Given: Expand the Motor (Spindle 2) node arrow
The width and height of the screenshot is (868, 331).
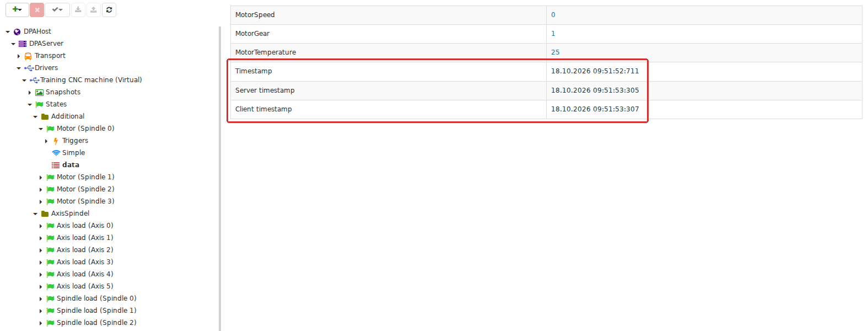Looking at the screenshot, I should pos(41,190).
